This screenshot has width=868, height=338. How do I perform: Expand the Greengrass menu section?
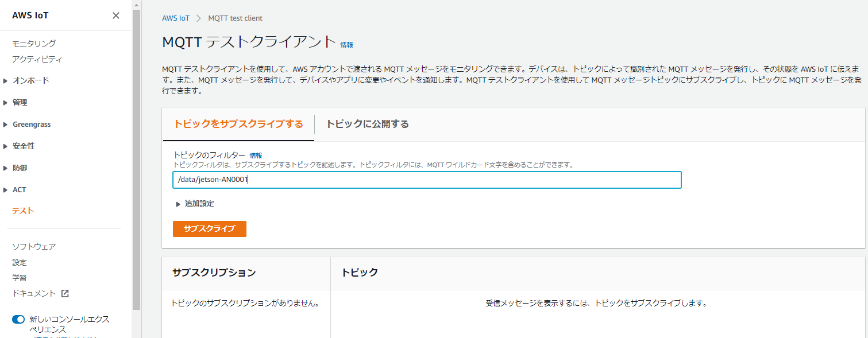[26, 124]
